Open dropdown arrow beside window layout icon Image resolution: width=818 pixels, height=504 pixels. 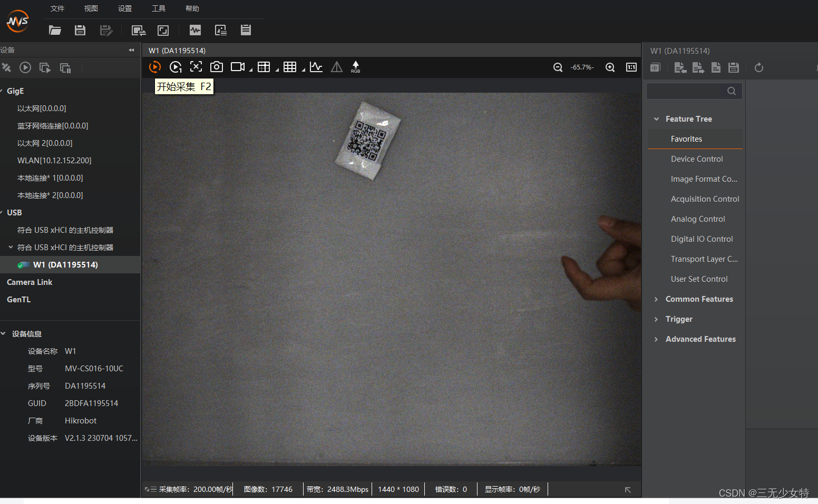pos(277,70)
